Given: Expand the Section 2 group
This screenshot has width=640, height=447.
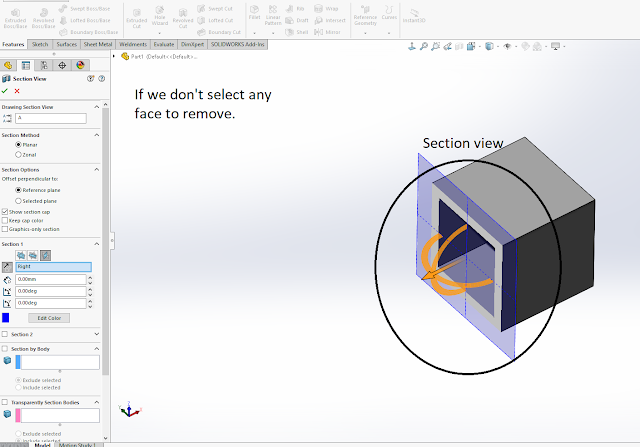Looking at the screenshot, I should tap(97, 334).
